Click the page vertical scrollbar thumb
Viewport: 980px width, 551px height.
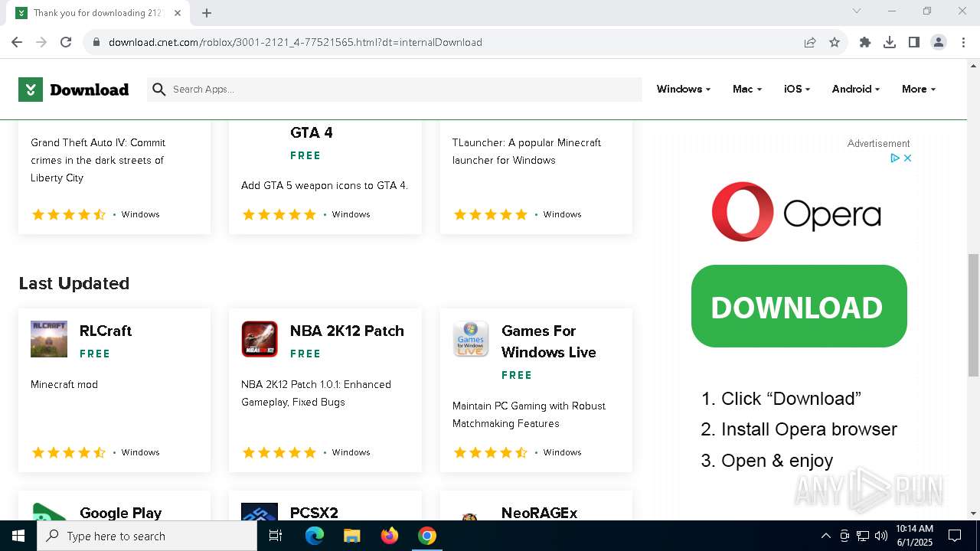974,315
